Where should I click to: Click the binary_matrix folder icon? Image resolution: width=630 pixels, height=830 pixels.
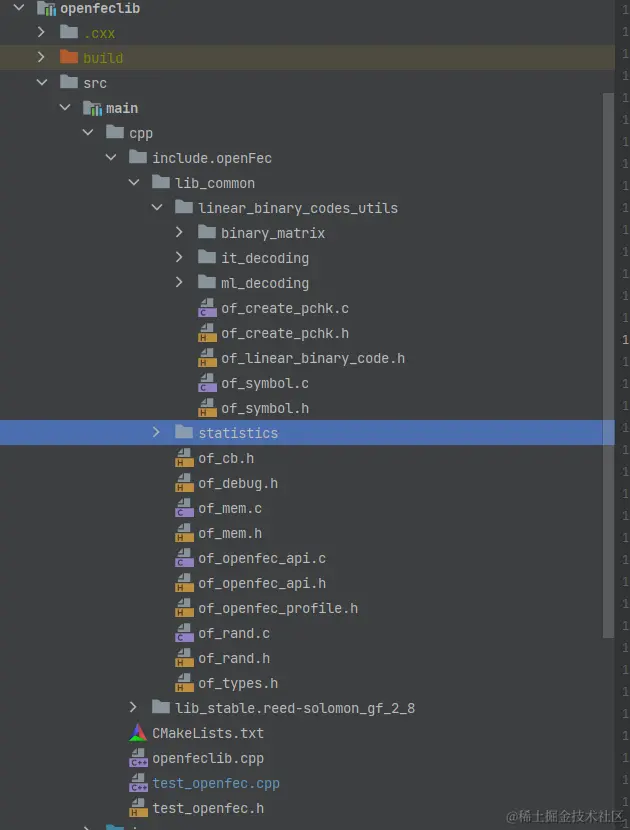click(207, 231)
